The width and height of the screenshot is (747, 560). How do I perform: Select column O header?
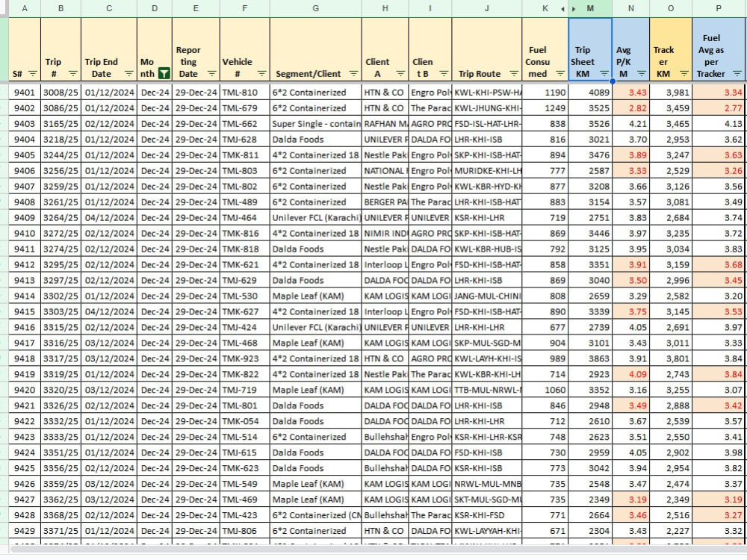pos(671,8)
